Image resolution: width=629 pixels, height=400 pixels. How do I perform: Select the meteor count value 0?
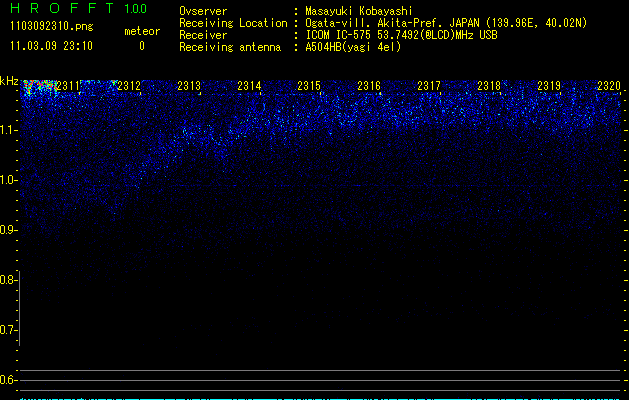[x=142, y=46]
